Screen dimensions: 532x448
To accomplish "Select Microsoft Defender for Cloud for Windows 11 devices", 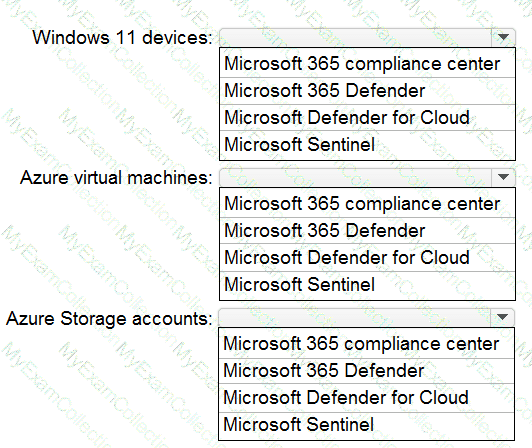I will (x=367, y=117).
